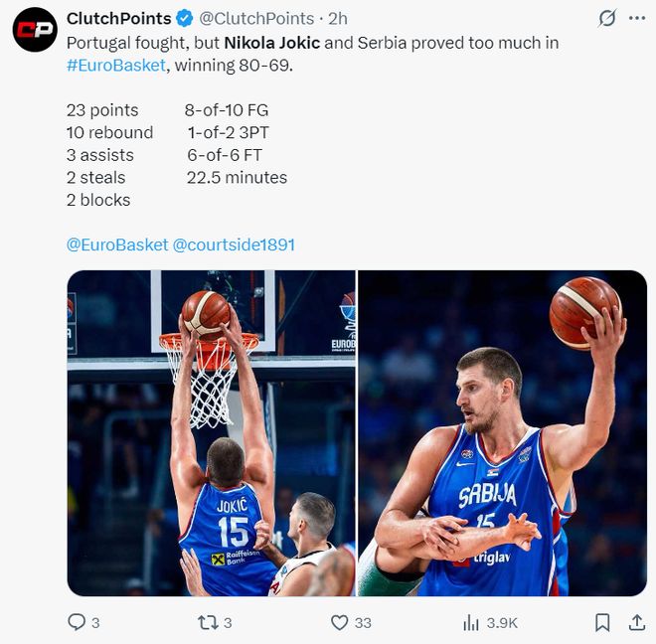Share the post using the share icon
This screenshot has height=644, width=656.
(x=637, y=622)
